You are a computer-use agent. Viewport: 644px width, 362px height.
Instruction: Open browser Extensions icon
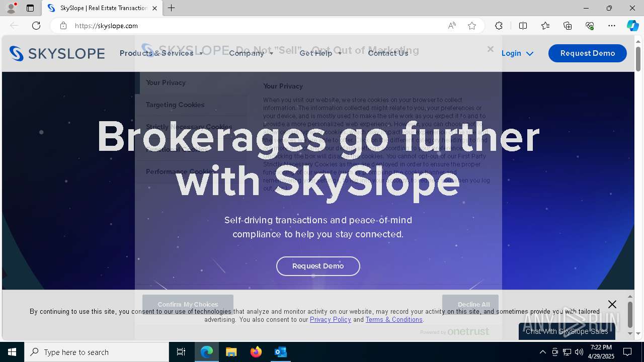click(x=499, y=26)
